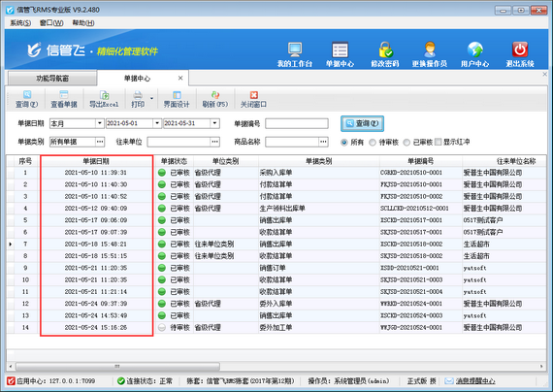
Task: Click the 打印 printer toolbar icon
Action: tap(138, 95)
